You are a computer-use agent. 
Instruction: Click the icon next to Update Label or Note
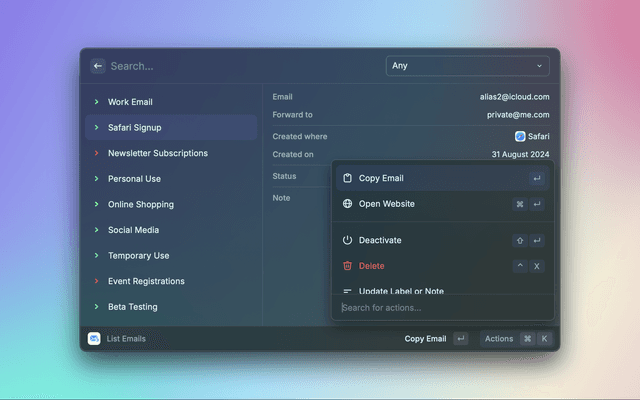click(x=347, y=291)
